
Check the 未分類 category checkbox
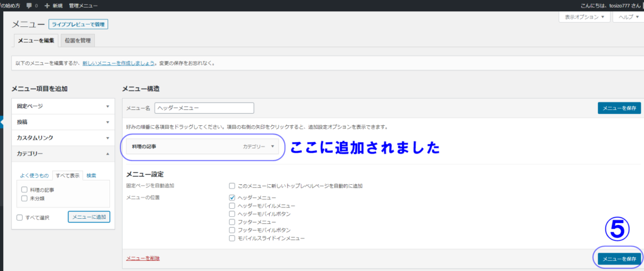tap(24, 198)
